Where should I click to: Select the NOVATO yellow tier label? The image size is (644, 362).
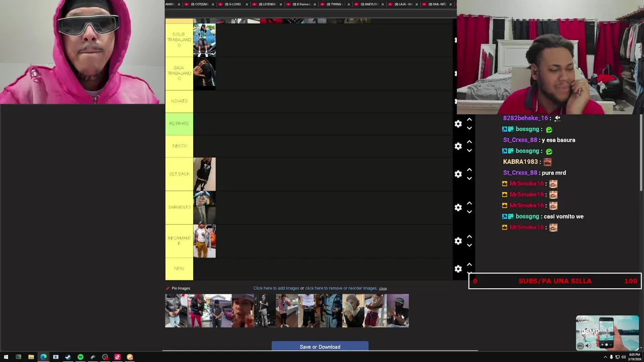pos(179,101)
